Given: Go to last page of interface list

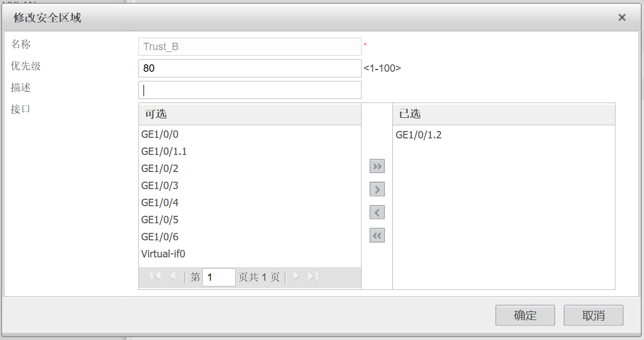Looking at the screenshot, I should click(x=313, y=276).
